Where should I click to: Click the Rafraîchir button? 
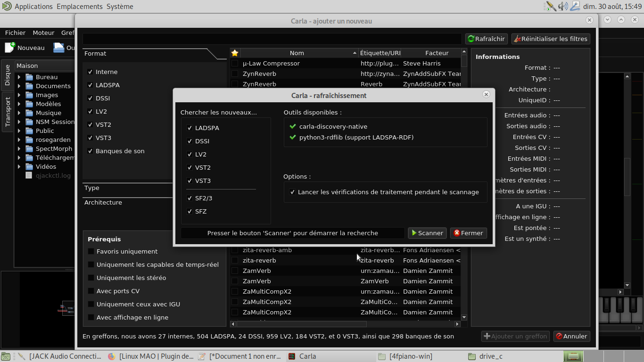click(x=487, y=39)
